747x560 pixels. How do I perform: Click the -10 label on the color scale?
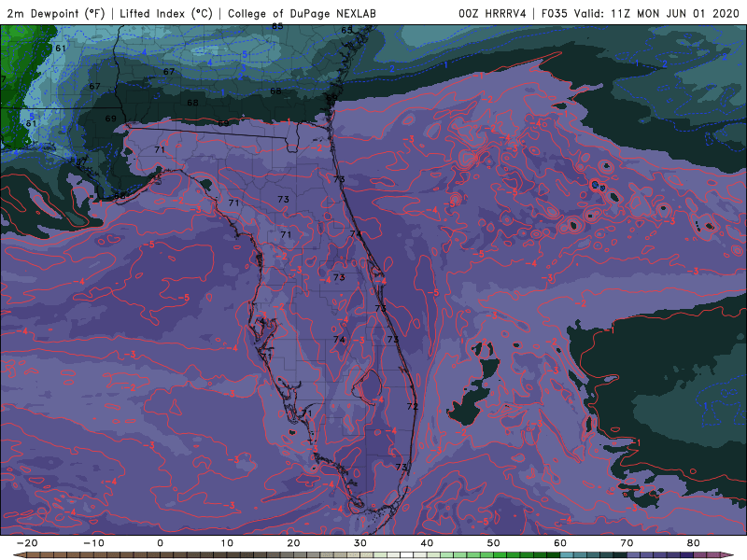pos(93,543)
